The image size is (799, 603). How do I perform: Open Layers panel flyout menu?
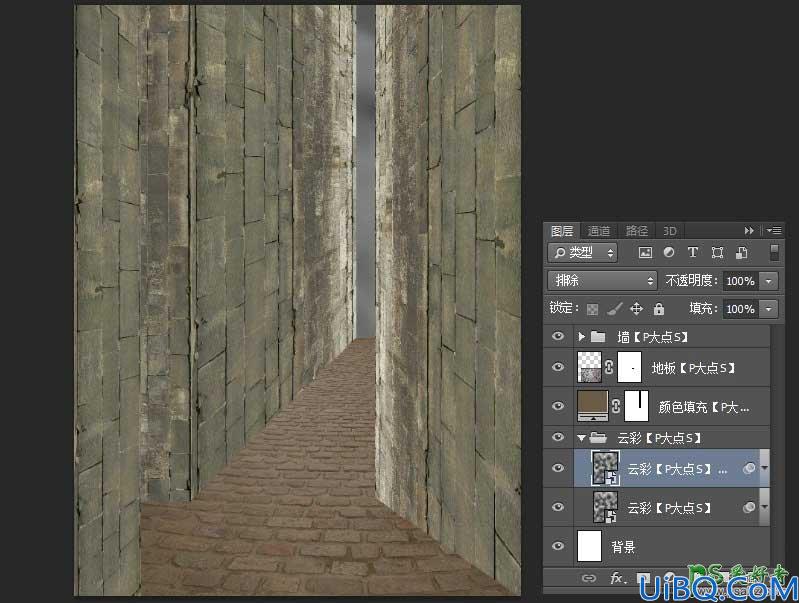(x=774, y=231)
